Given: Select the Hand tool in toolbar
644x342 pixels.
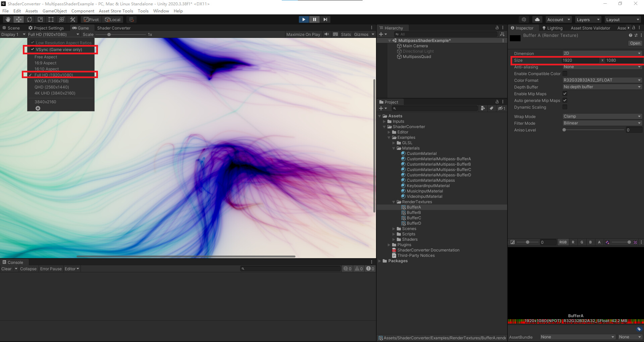Looking at the screenshot, I should tap(7, 19).
